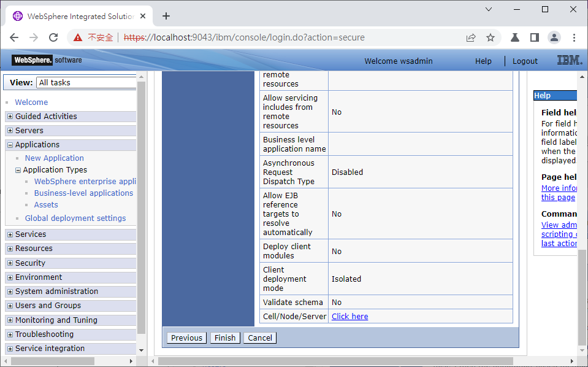Toggle the browser side panel icon
The height and width of the screenshot is (367, 588).
point(535,37)
